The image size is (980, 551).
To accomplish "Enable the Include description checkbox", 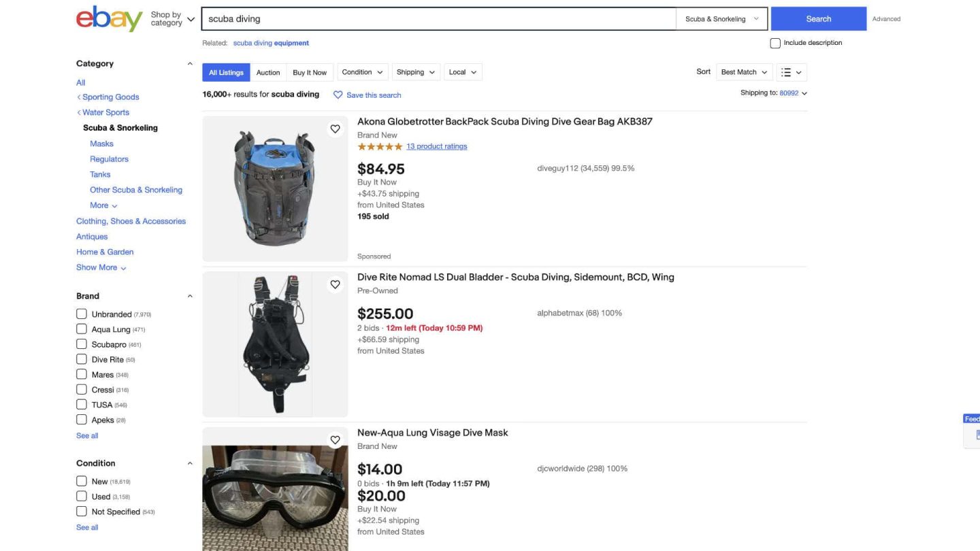I will pyautogui.click(x=775, y=42).
